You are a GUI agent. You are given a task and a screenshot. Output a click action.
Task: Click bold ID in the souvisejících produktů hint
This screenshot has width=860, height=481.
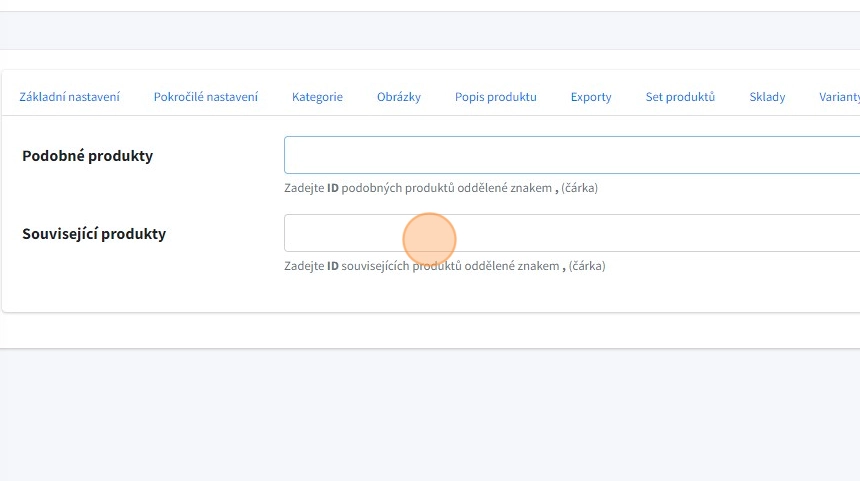click(x=333, y=266)
